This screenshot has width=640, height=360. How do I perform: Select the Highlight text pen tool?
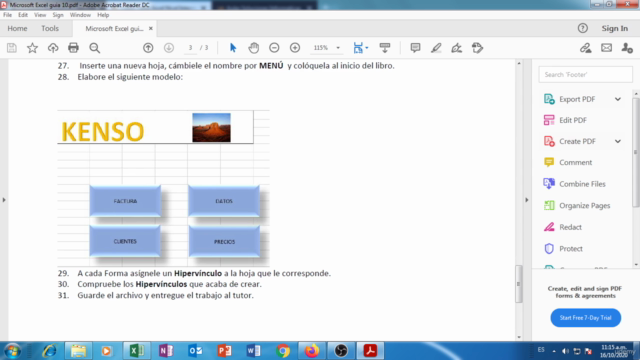pyautogui.click(x=436, y=48)
